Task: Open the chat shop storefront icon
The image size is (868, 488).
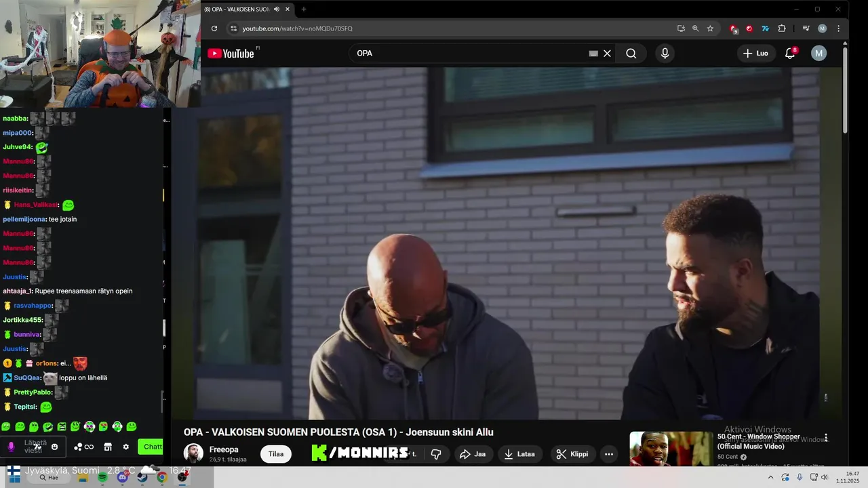Action: [x=107, y=447]
